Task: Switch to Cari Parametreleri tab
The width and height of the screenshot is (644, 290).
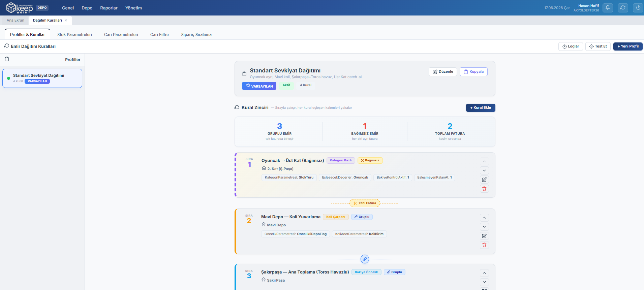Action: [x=121, y=34]
